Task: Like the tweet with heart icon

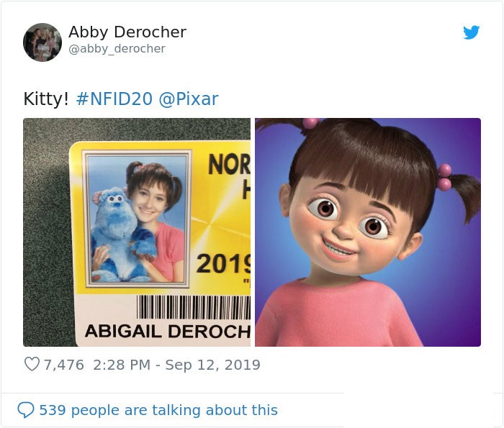Action: click(x=32, y=364)
